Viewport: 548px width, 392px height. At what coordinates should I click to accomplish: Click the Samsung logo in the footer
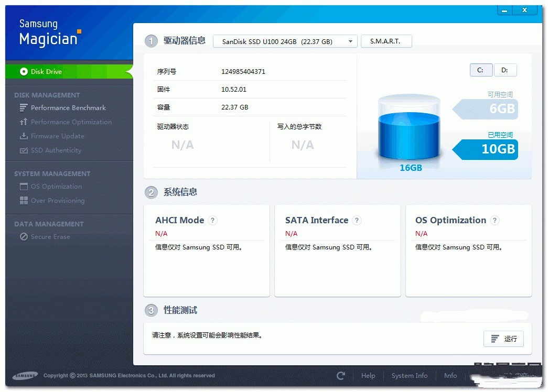pos(25,376)
